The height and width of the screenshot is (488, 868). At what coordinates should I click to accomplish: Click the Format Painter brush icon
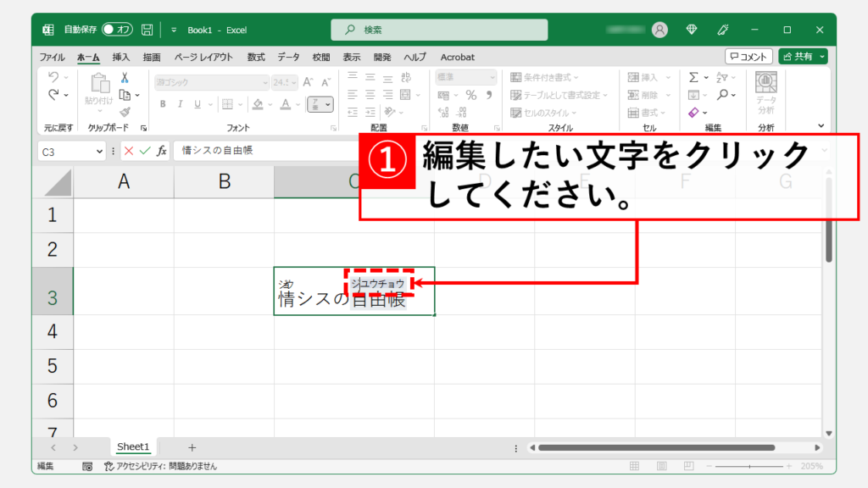coord(125,111)
